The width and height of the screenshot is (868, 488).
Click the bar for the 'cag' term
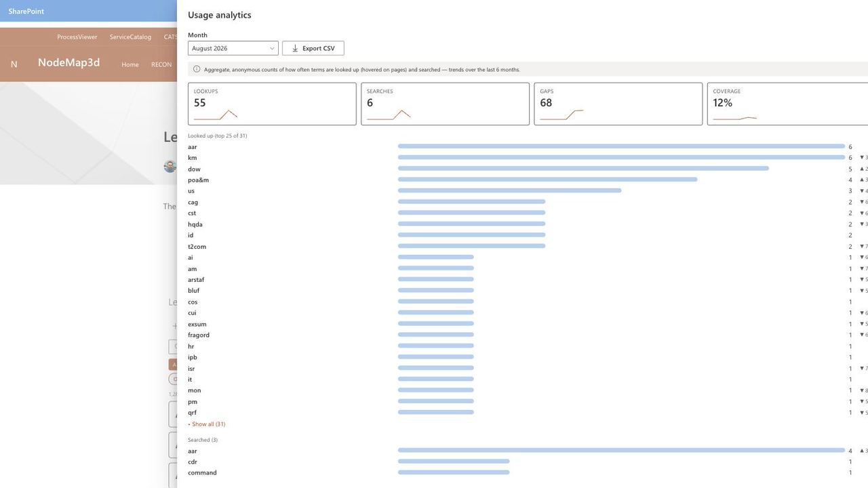[x=471, y=202]
